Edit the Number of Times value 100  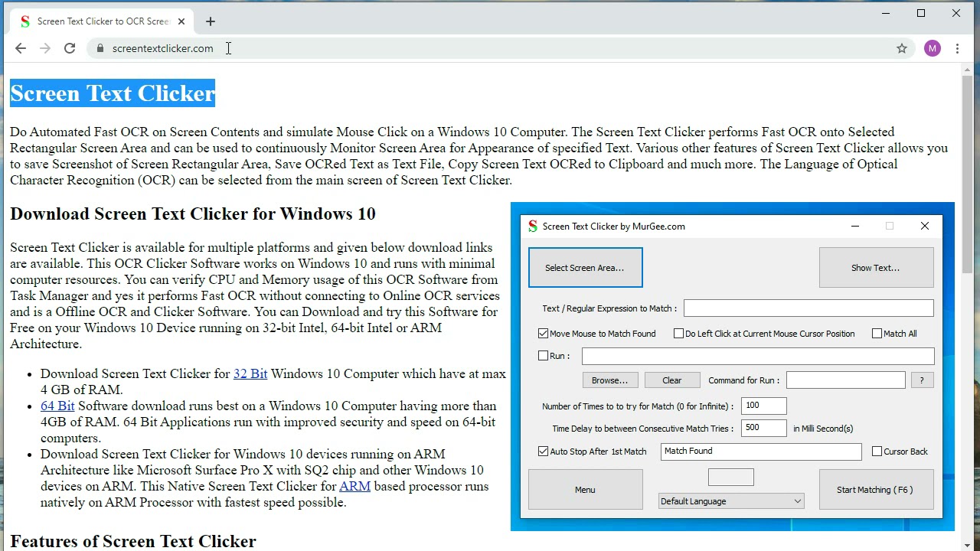(763, 406)
